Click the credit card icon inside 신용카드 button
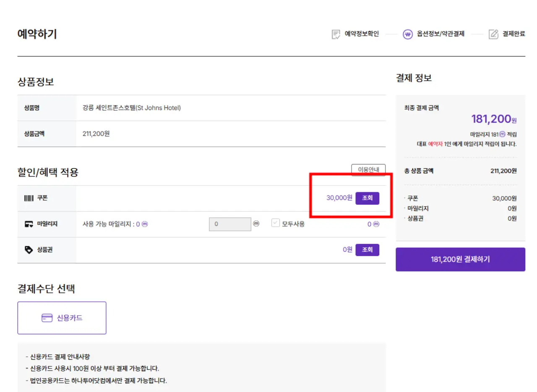 (47, 318)
